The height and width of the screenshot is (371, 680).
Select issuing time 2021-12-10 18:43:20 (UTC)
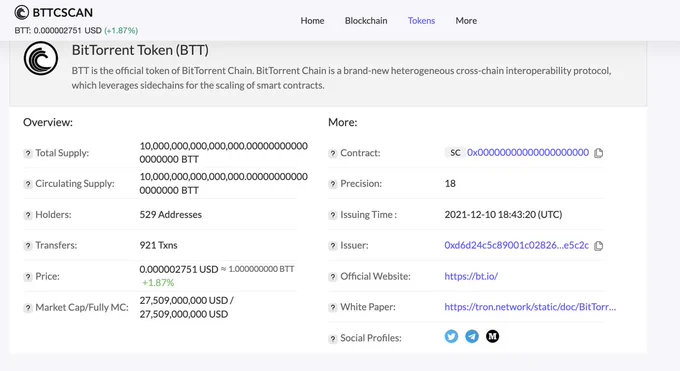(503, 214)
